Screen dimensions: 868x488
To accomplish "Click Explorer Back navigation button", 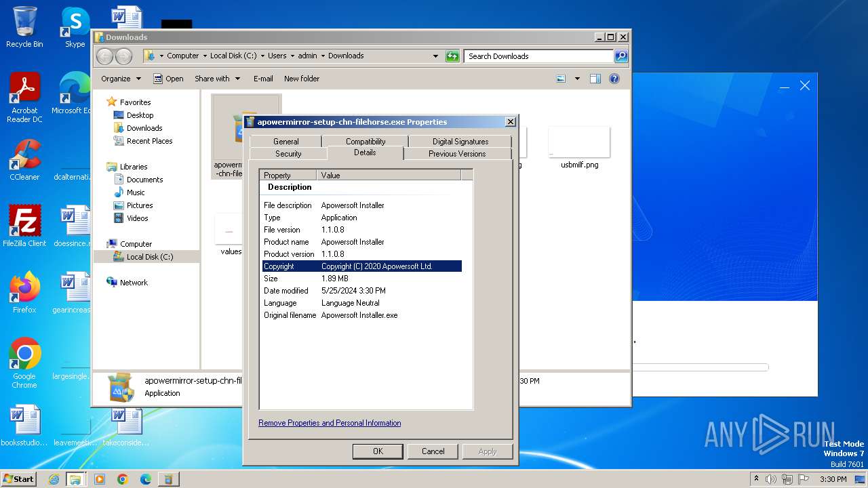I will [x=105, y=56].
